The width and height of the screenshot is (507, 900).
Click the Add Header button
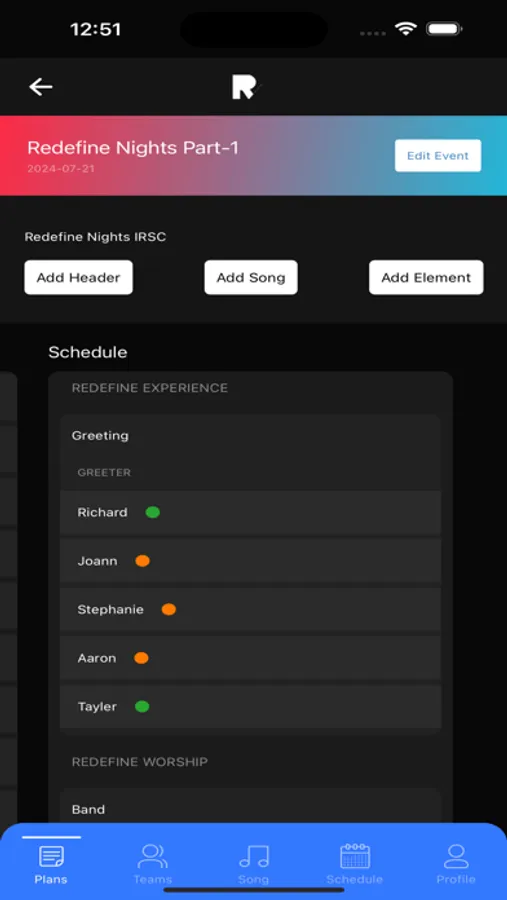point(78,277)
